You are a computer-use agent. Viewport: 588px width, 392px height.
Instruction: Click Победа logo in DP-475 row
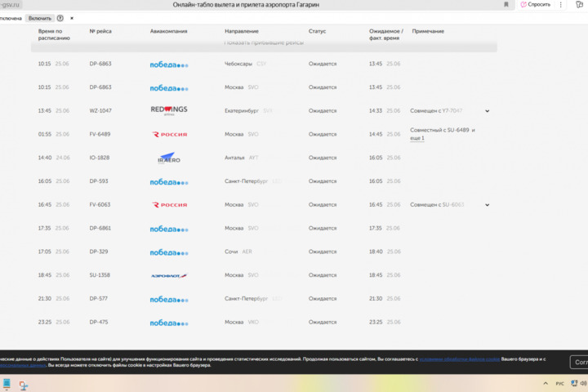coord(169,323)
